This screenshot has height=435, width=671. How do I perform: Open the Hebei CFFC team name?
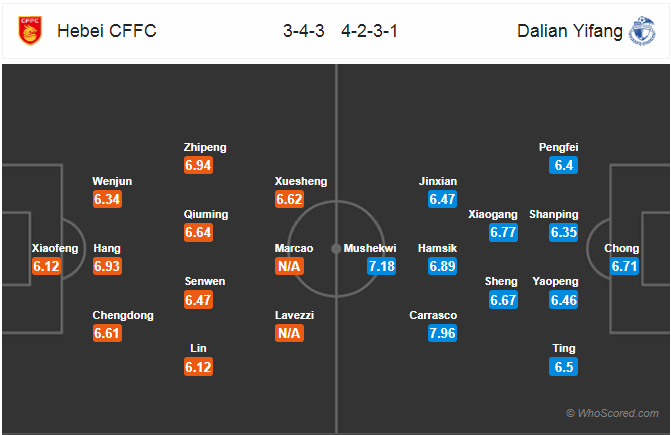click(107, 31)
